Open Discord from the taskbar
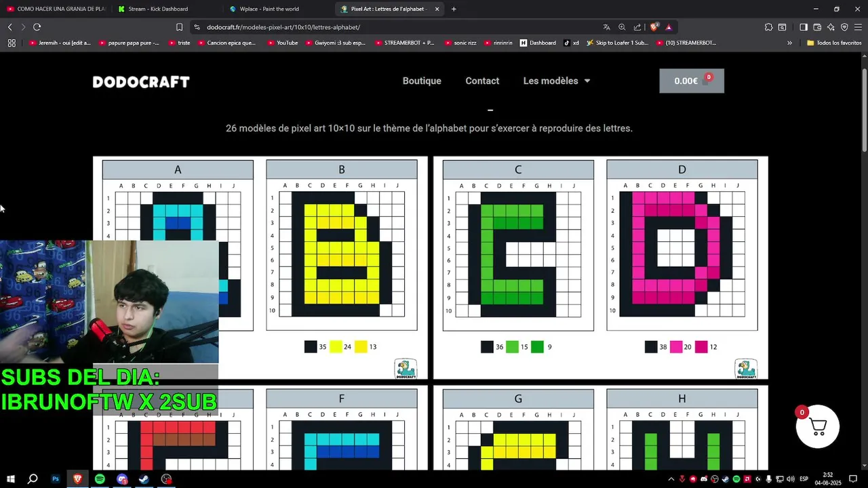Image resolution: width=868 pixels, height=488 pixels. [122, 479]
